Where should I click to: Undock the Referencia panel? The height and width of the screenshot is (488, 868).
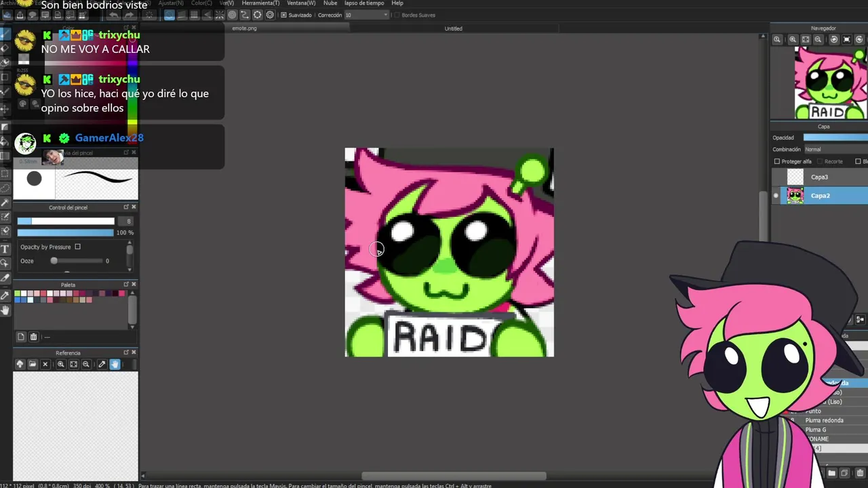click(126, 352)
